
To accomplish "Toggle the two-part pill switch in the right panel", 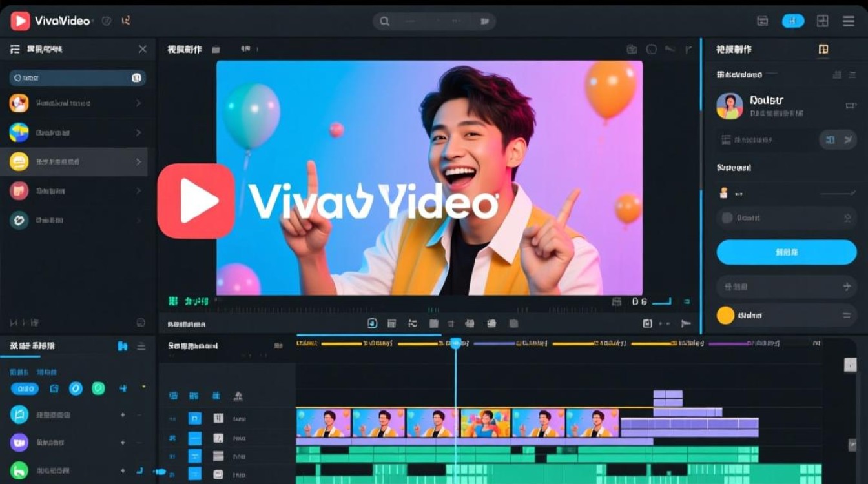I will pos(838,139).
